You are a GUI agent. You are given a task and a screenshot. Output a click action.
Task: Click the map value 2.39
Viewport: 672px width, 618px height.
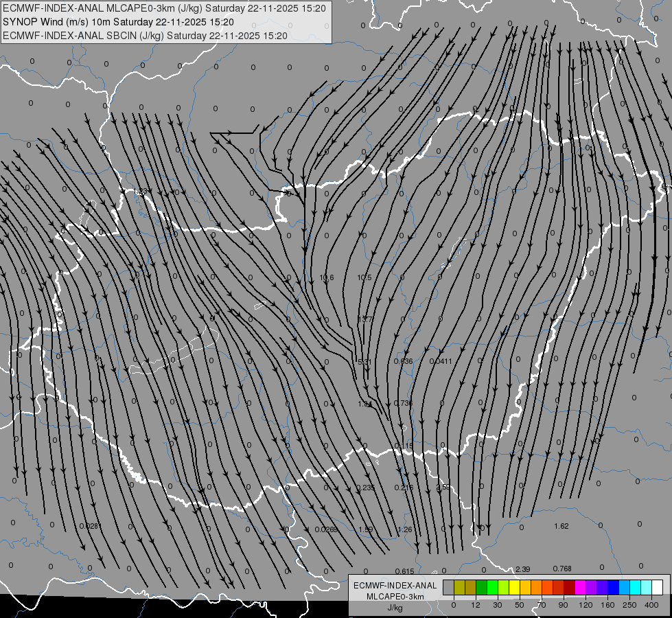(x=523, y=569)
